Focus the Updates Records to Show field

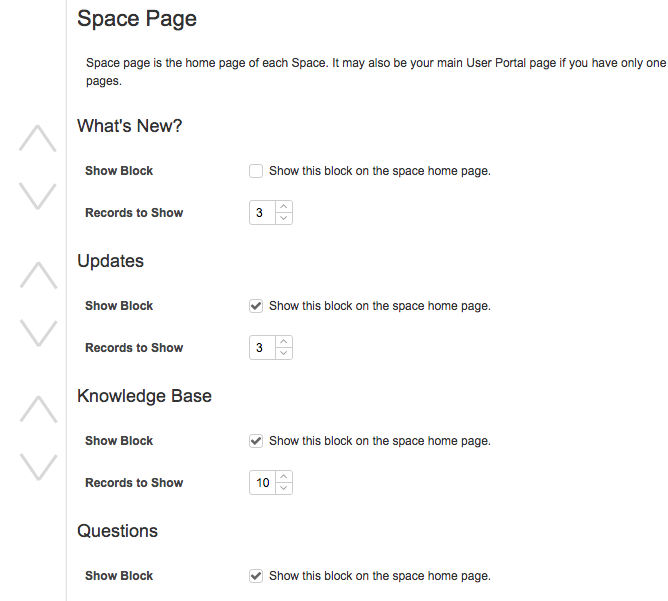click(x=262, y=348)
